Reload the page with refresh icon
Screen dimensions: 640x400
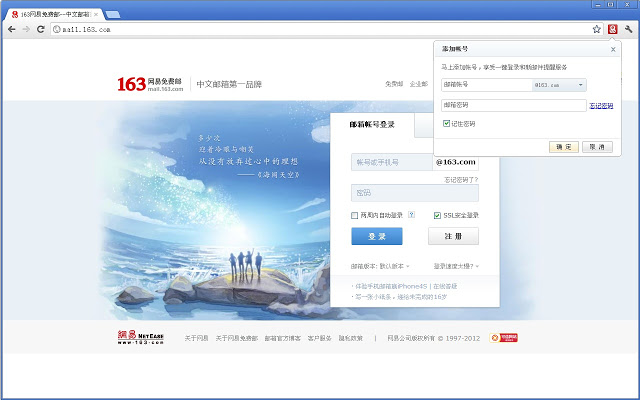click(40, 29)
